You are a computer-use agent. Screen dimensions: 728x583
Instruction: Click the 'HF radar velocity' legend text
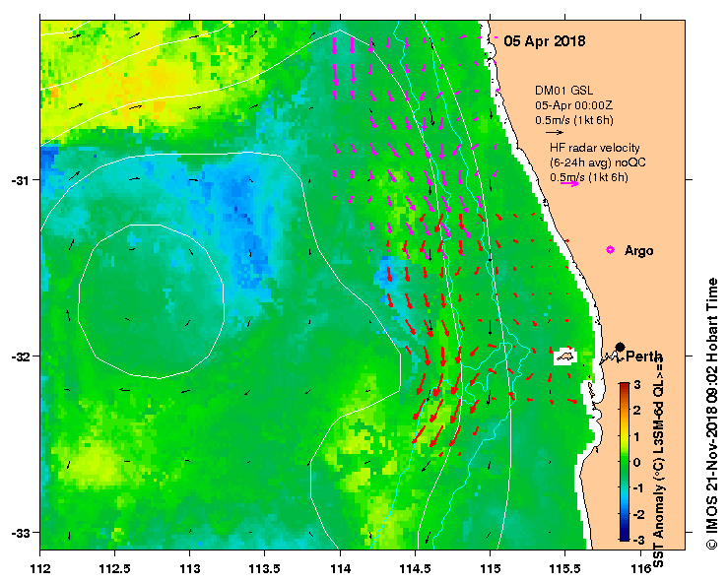point(595,148)
